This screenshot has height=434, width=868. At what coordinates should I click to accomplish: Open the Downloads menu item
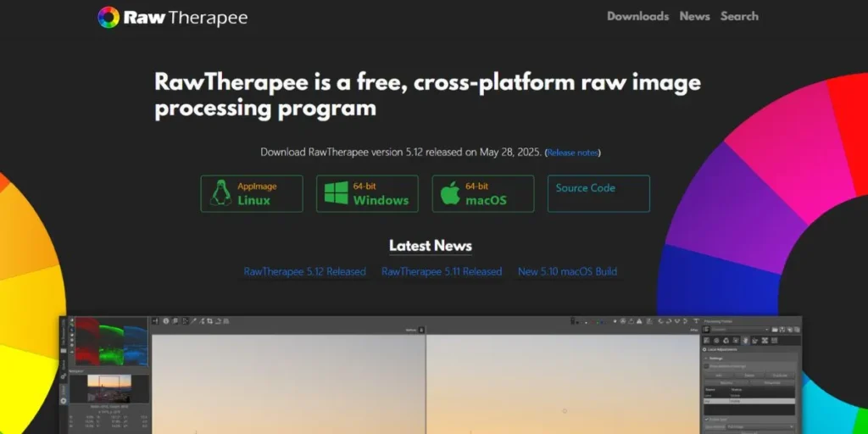point(637,16)
